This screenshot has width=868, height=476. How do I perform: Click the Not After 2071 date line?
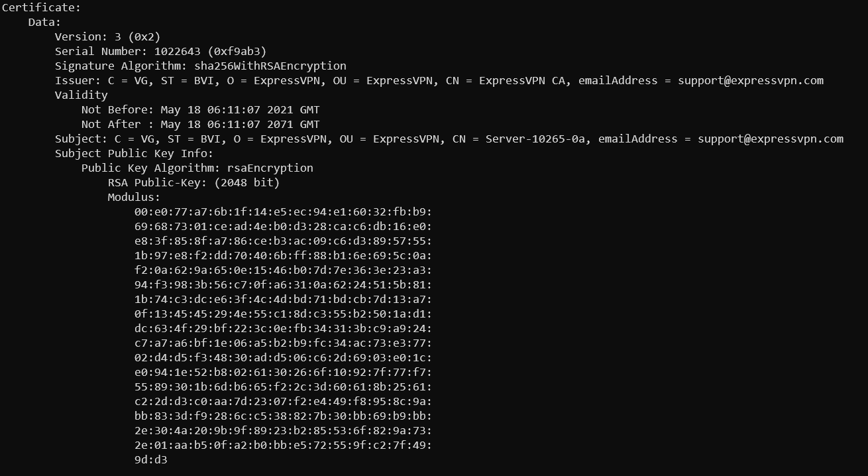pos(200,124)
